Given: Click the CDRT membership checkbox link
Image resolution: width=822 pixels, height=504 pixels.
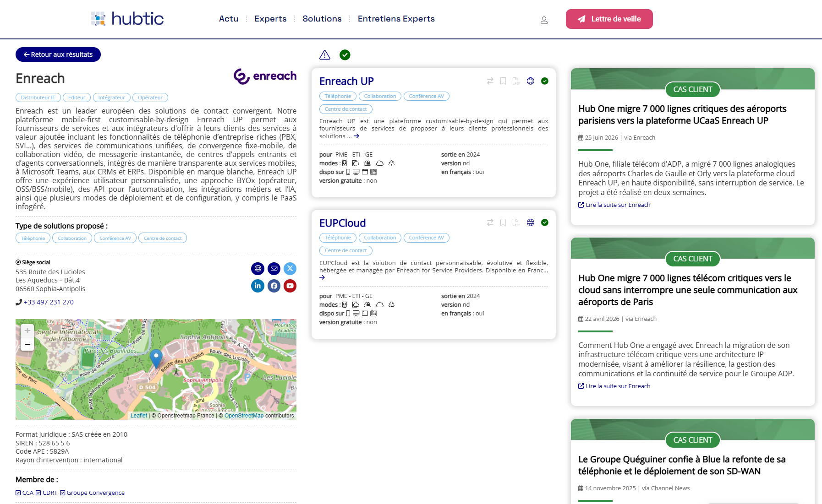Looking at the screenshot, I should pos(47,493).
